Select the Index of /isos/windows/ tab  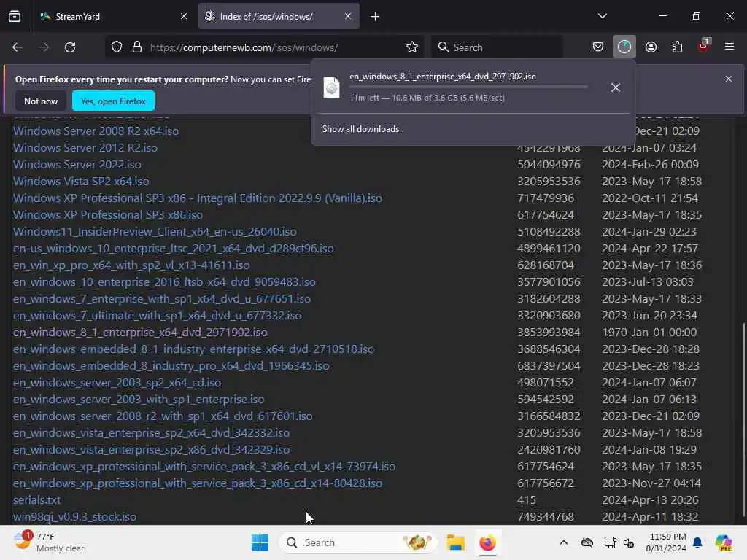[279, 17]
